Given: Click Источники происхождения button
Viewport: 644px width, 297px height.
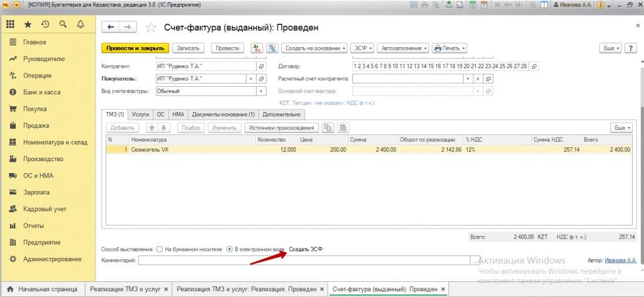Looking at the screenshot, I should (x=281, y=128).
